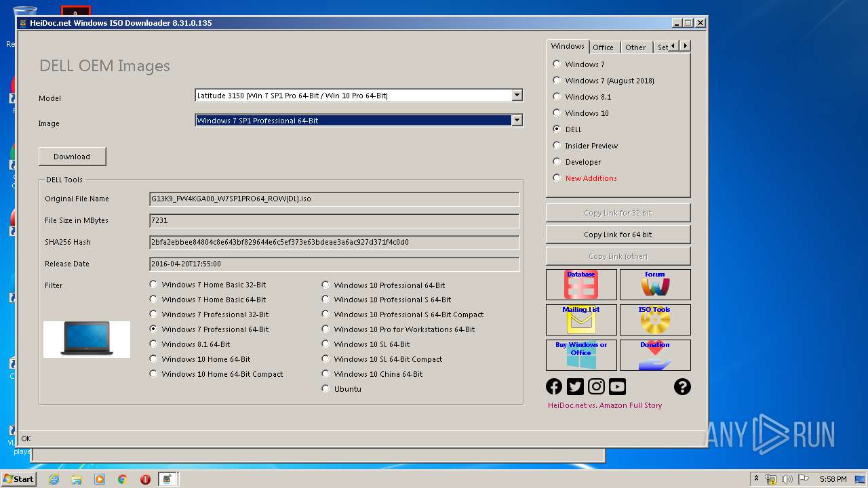The image size is (868, 488).
Task: Filter by Windows 10 China 64-Bit
Action: (x=372, y=374)
